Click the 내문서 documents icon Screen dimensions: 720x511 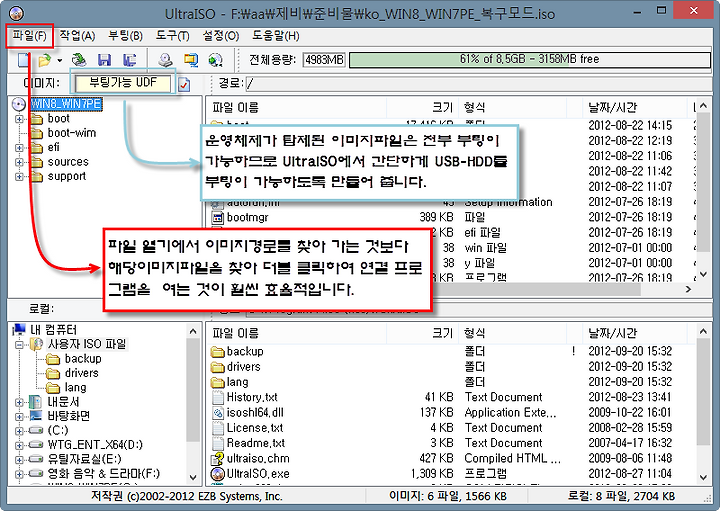coord(36,402)
